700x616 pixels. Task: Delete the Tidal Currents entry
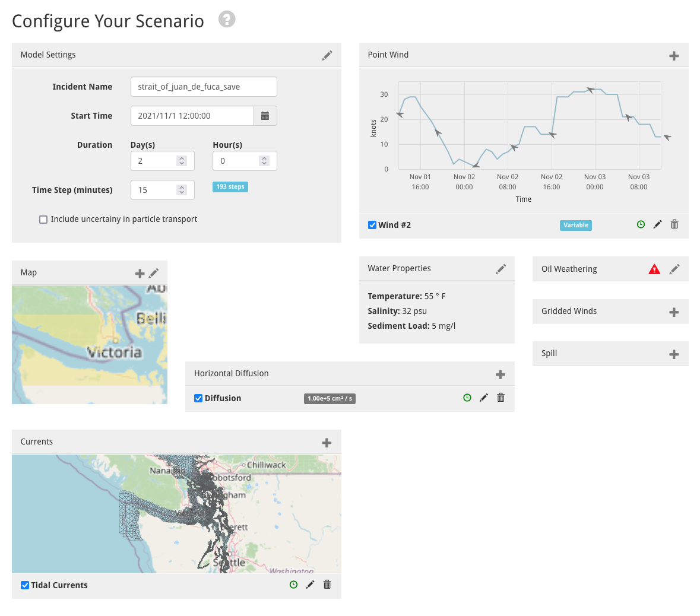327,585
